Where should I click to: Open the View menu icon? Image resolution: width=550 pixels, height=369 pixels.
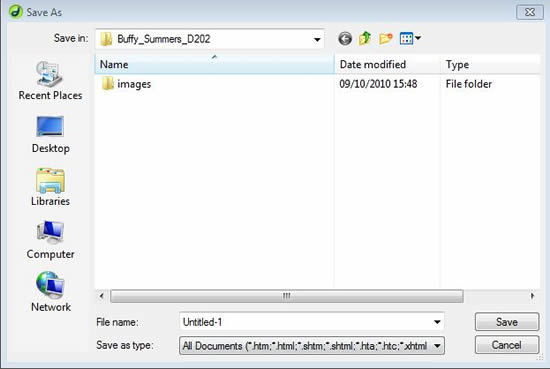[406, 39]
